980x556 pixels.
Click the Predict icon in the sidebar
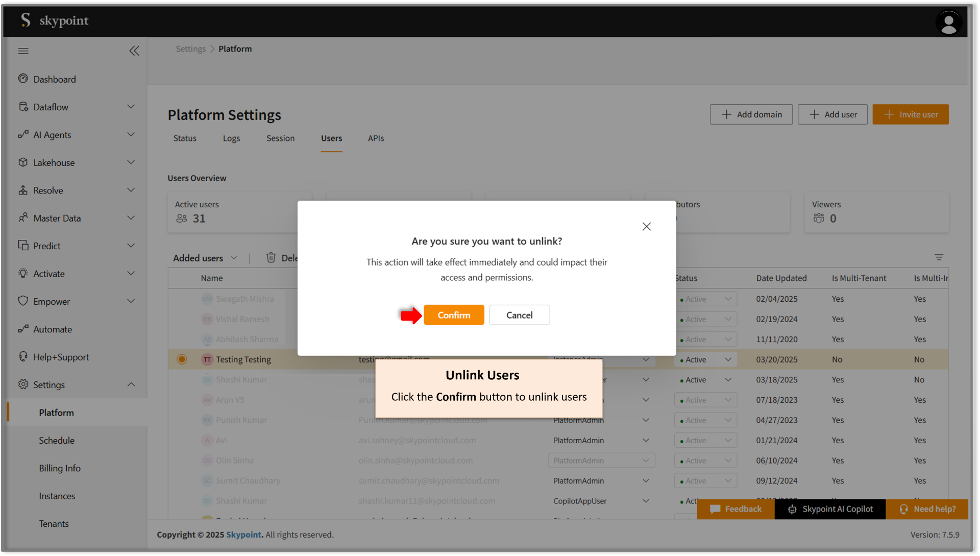pos(23,246)
